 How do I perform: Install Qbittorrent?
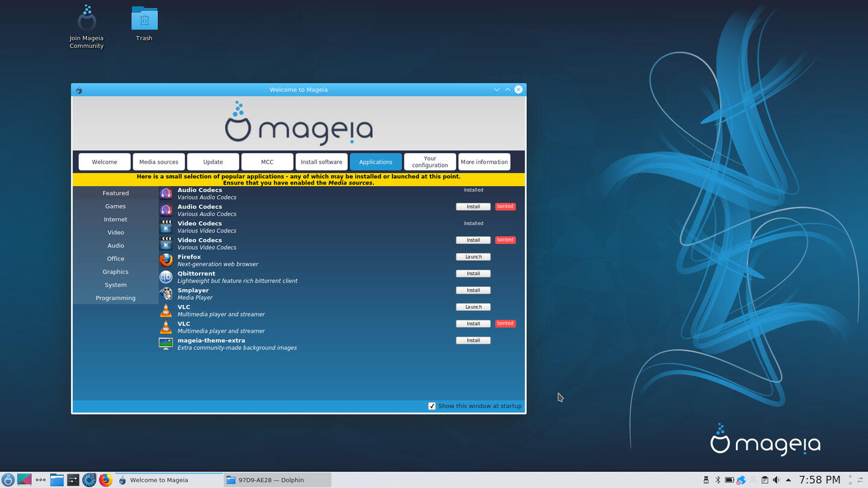(473, 274)
